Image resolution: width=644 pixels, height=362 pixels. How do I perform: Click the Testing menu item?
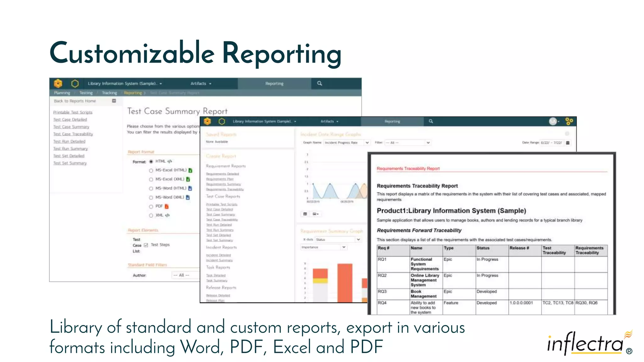click(86, 93)
